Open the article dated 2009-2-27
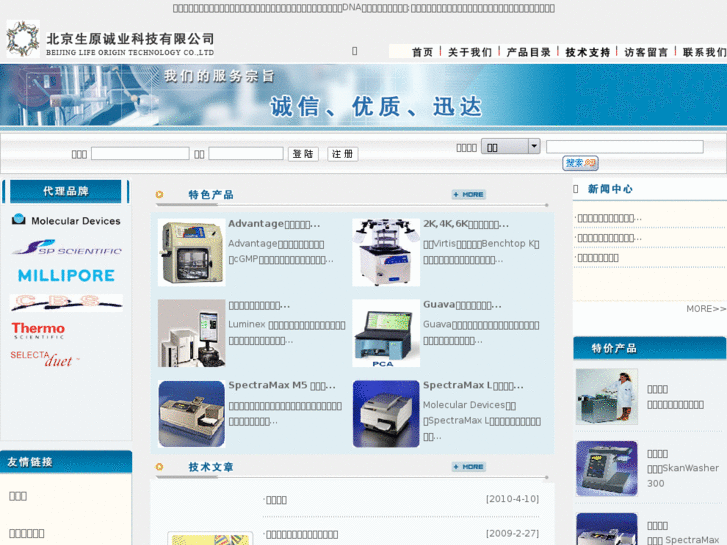727x545 pixels. 302,534
